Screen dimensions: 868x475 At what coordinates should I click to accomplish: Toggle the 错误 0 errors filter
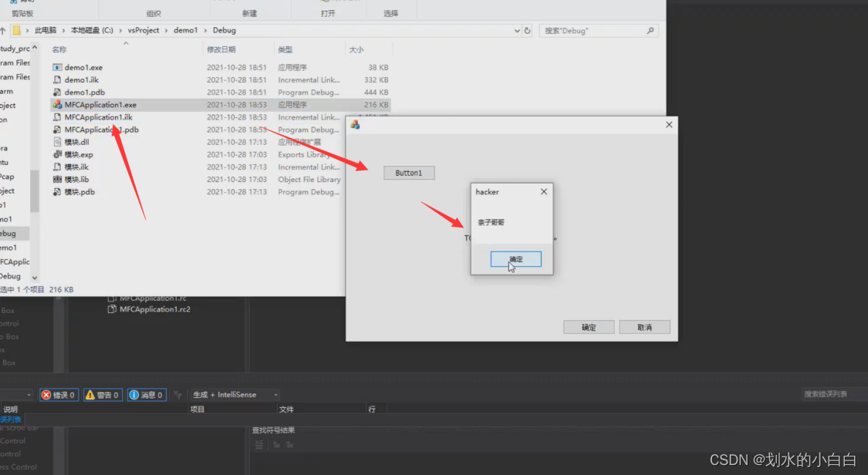(x=59, y=395)
